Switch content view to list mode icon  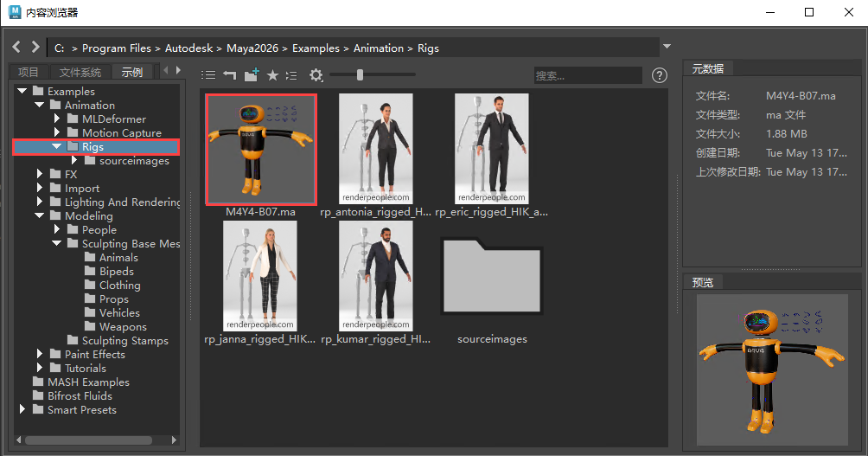(208, 74)
